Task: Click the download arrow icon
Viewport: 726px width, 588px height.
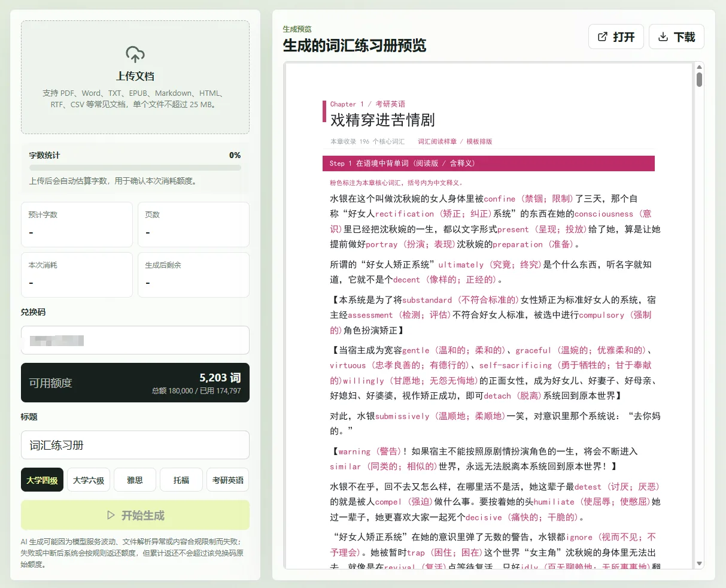Action: pyautogui.click(x=663, y=37)
